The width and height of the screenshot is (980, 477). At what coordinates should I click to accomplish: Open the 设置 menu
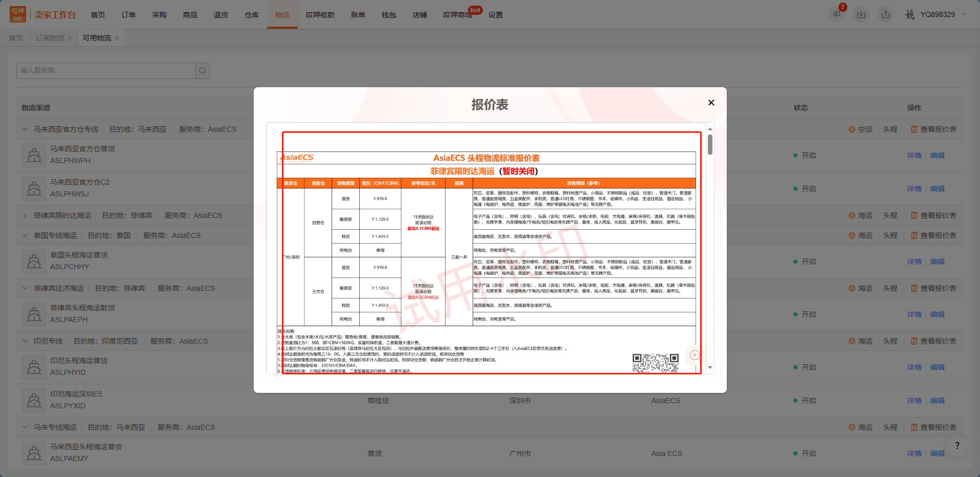496,15
